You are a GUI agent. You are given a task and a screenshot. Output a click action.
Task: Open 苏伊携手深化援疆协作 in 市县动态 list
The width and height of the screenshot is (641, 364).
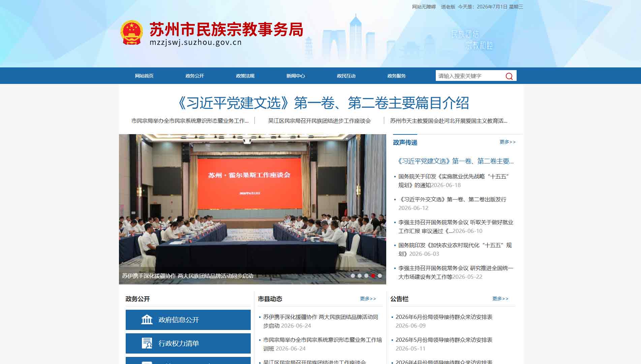[x=320, y=321]
